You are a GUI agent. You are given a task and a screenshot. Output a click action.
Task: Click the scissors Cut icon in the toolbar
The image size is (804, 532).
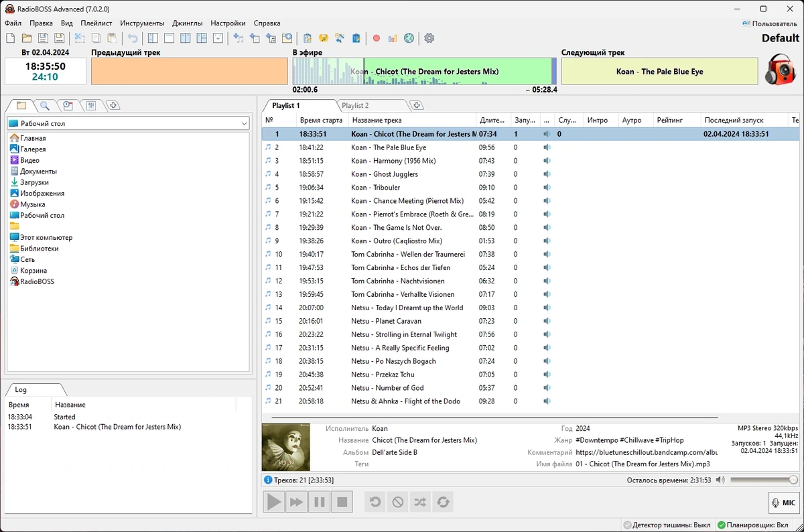(x=80, y=38)
